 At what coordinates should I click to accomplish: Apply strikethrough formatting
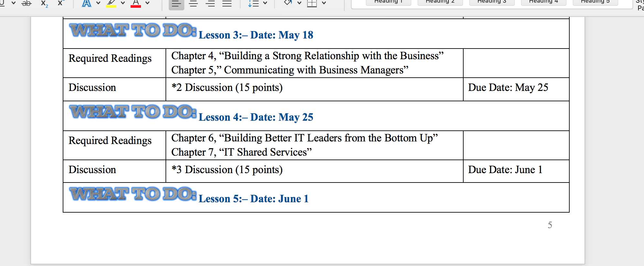click(27, 3)
